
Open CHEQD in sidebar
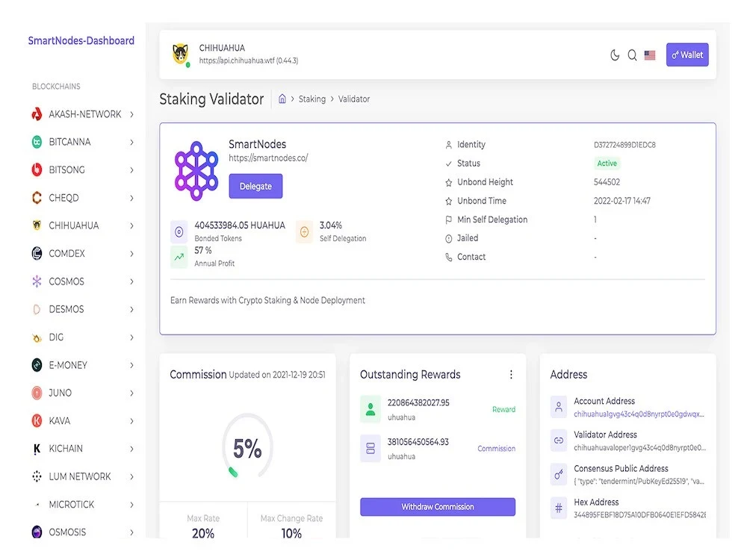click(x=83, y=198)
